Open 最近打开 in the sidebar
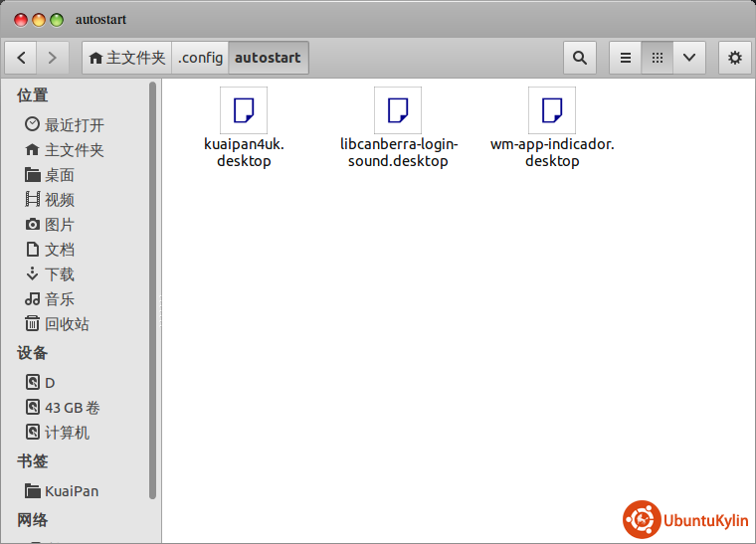 [x=73, y=125]
